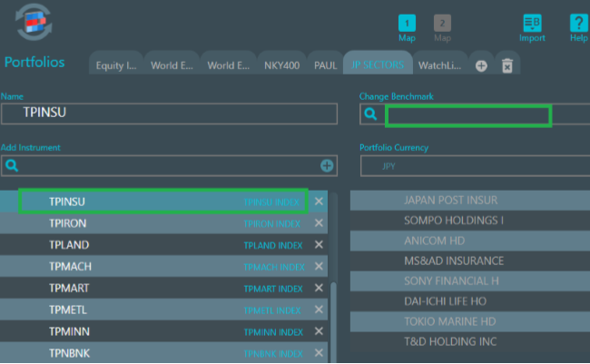Open the Portfolio Currency JPY field
Screen dimensions: 590x364
point(476,166)
